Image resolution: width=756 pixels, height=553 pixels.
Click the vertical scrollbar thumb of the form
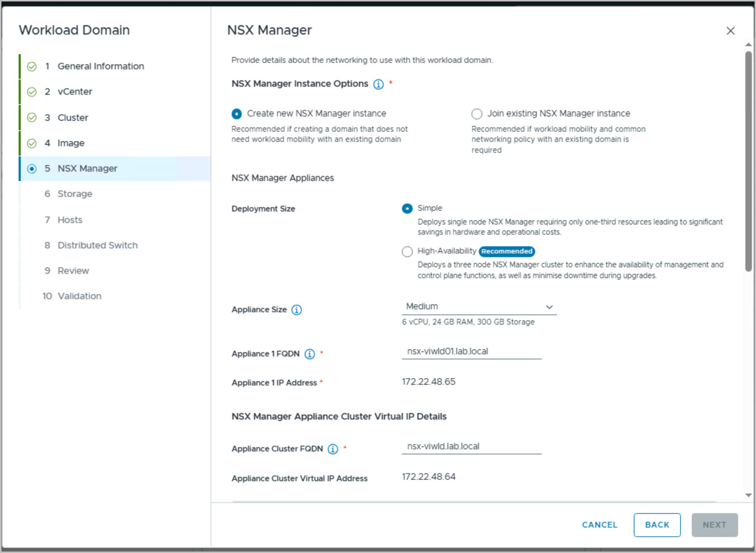[748, 162]
